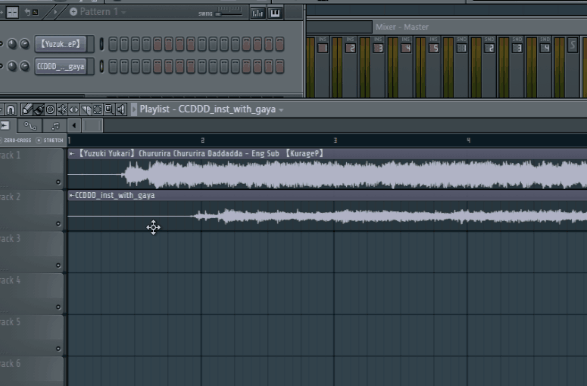Viewport: 587px width, 386px height.
Task: Select the Paint brush tool in playlist
Action: click(39, 109)
